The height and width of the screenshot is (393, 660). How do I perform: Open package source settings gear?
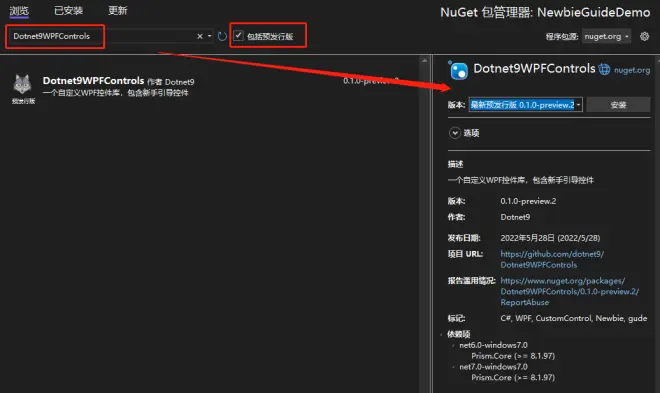click(x=644, y=37)
